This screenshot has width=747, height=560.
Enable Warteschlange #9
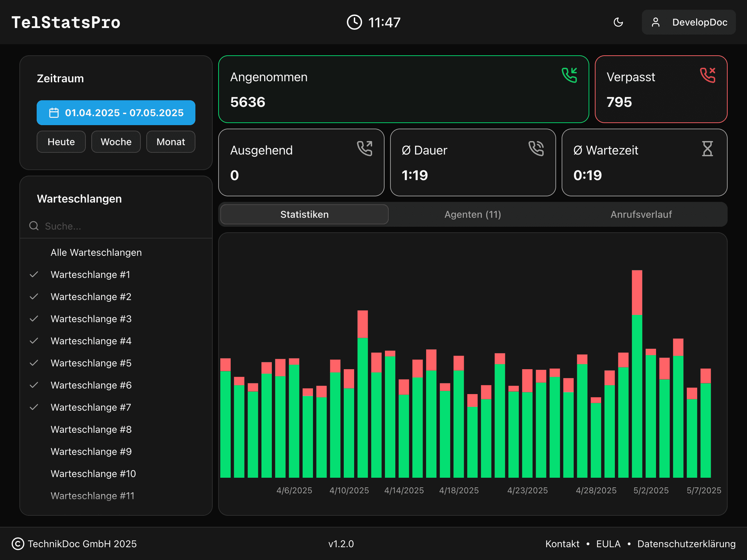(91, 451)
